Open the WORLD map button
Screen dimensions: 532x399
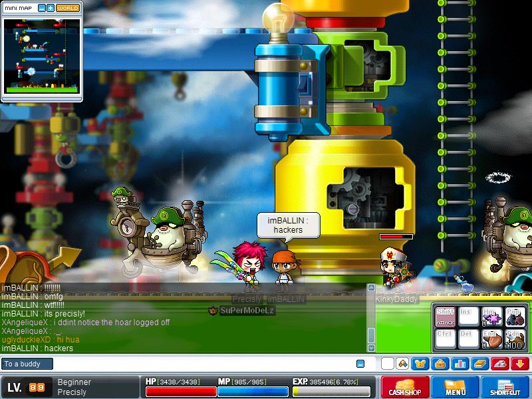tap(68, 8)
